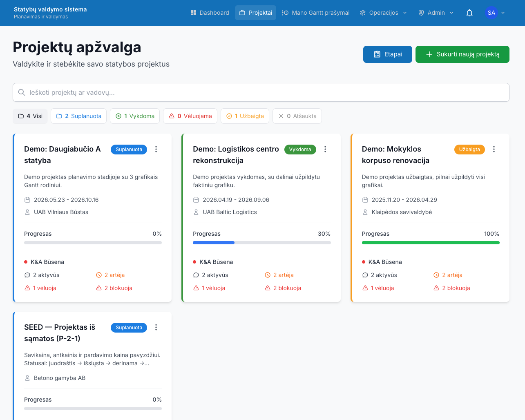The height and width of the screenshot is (420, 525).
Task: Go to Dashboard in navigation
Action: coord(210,13)
